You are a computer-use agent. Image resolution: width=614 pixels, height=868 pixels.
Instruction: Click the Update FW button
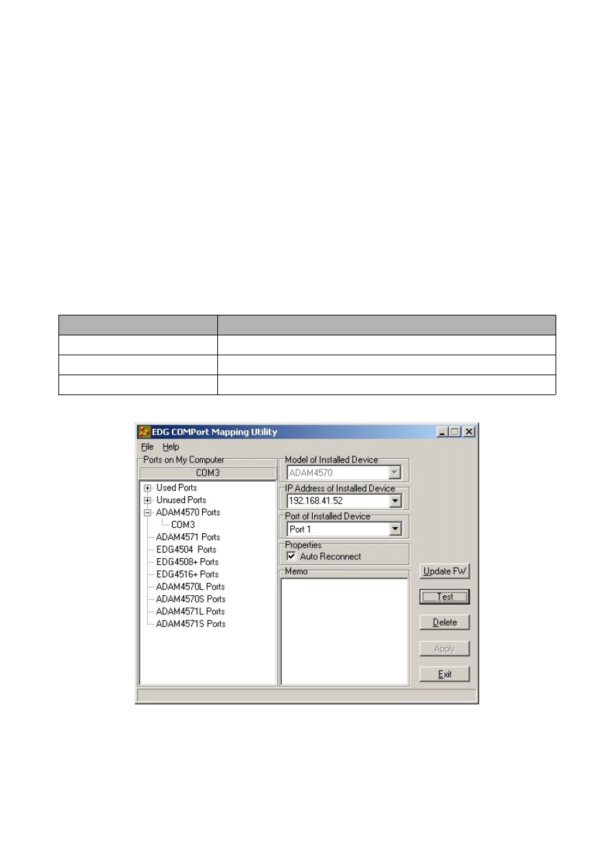click(445, 571)
